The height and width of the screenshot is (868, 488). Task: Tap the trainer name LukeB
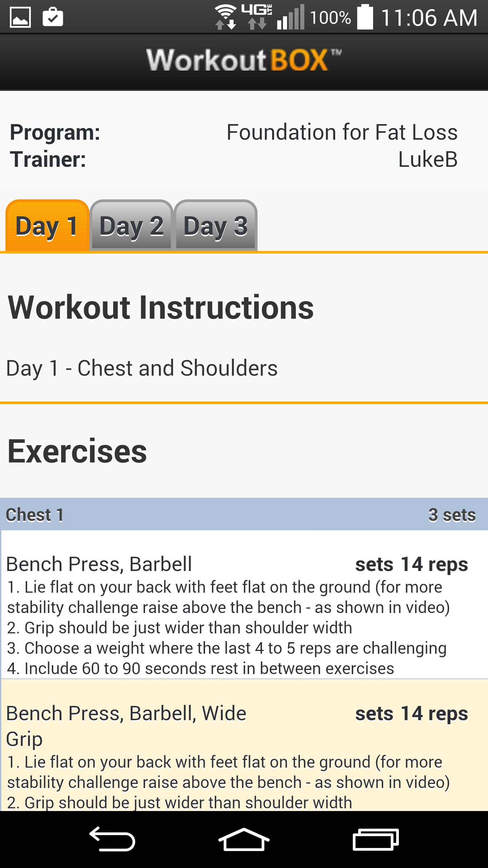coord(428,159)
